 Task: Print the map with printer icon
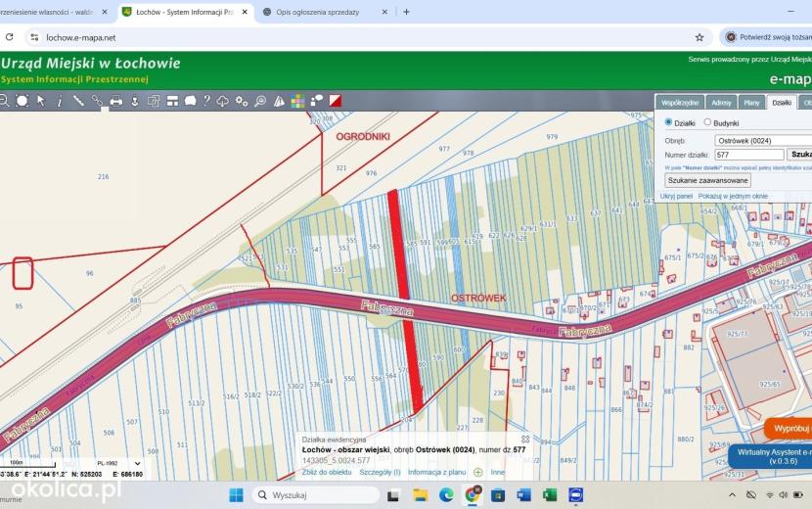pos(116,101)
